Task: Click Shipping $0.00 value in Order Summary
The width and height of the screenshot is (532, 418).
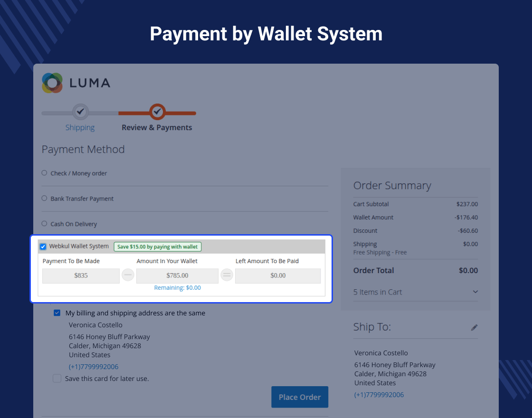Action: (471, 244)
